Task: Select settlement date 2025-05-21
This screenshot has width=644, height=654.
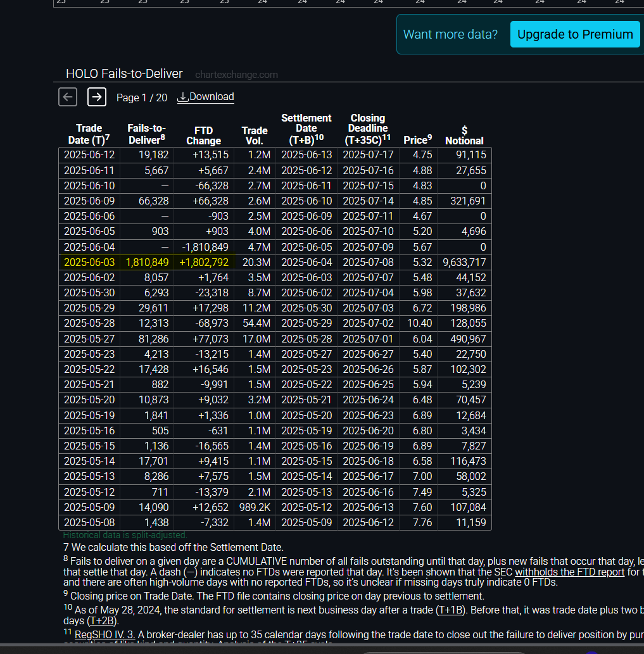Action: coord(306,399)
